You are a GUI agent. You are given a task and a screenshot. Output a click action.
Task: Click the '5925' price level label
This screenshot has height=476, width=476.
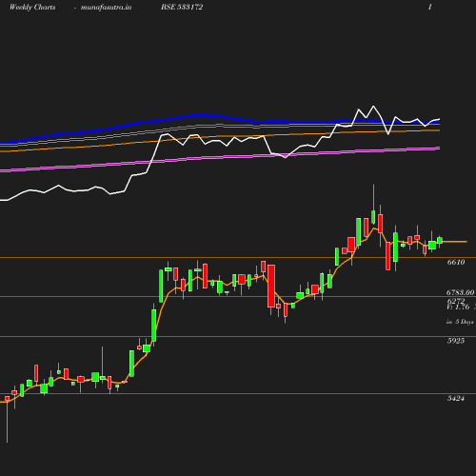(x=456, y=341)
